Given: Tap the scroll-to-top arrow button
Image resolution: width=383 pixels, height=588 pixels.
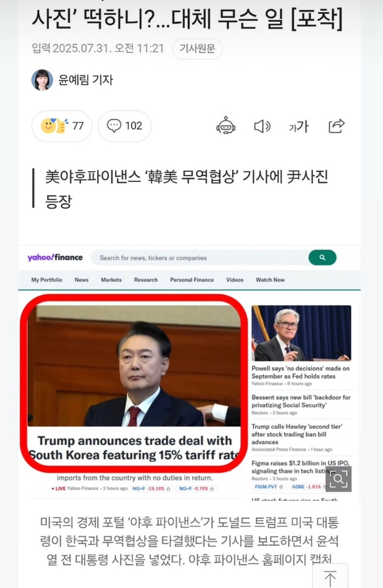Looking at the screenshot, I should point(330,577).
